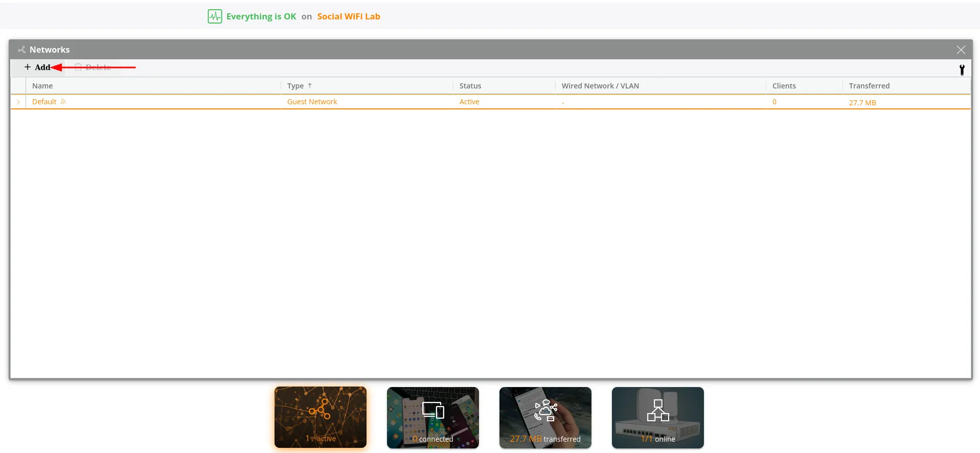Click the Type column sort arrow
This screenshot has height=453, width=980.
310,86
